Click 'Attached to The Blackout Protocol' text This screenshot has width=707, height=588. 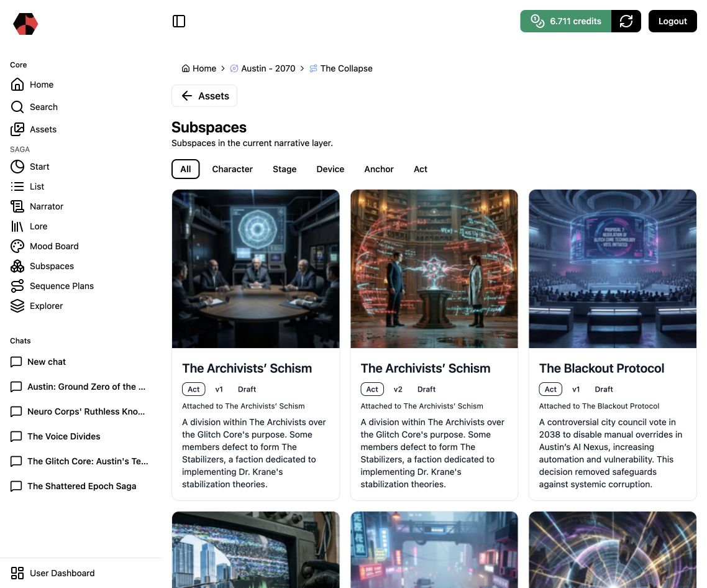tap(599, 406)
